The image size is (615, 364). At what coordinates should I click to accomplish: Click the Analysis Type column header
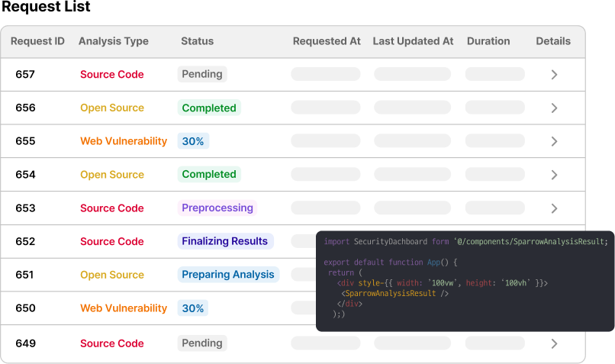click(113, 41)
